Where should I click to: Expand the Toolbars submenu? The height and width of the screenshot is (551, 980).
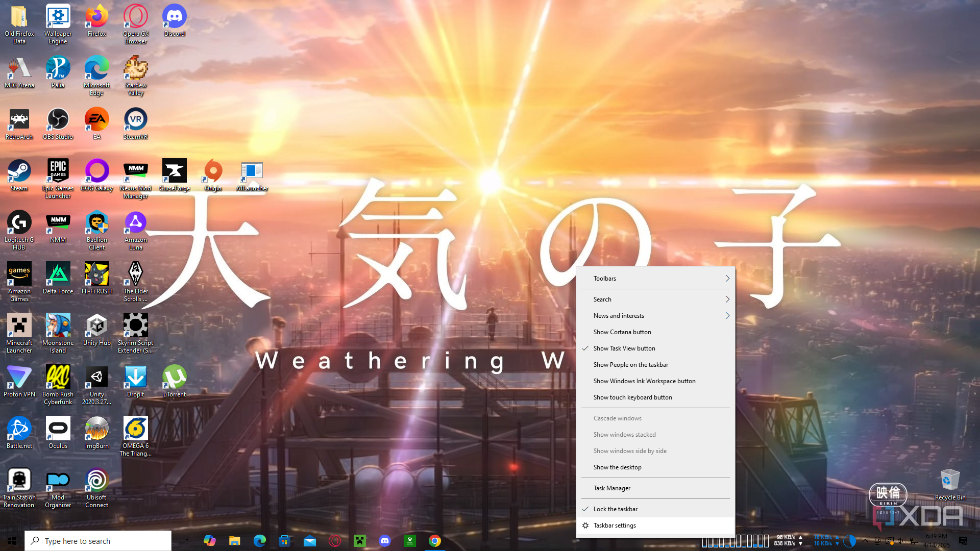click(655, 279)
